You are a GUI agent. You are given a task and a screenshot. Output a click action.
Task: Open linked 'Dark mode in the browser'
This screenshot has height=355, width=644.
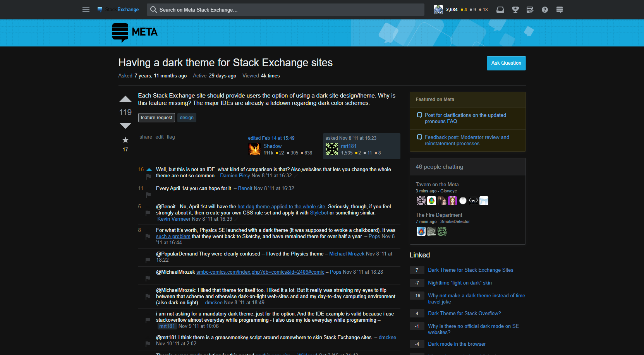(457, 344)
